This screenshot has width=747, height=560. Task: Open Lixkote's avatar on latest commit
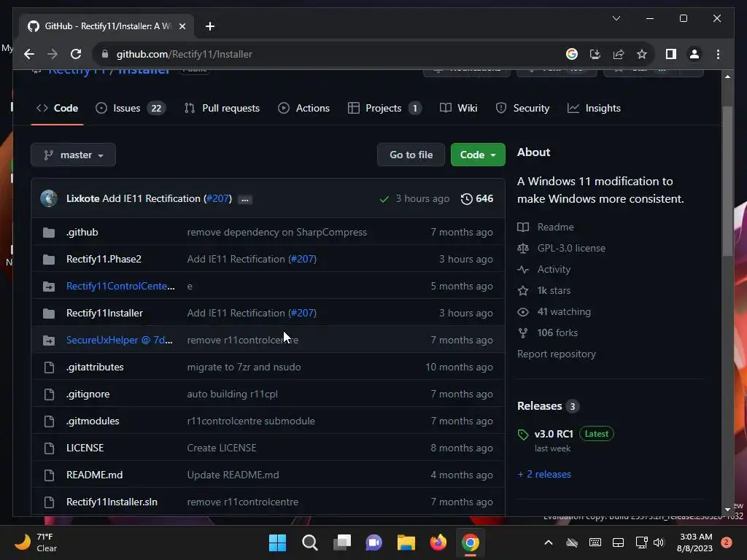(49, 198)
